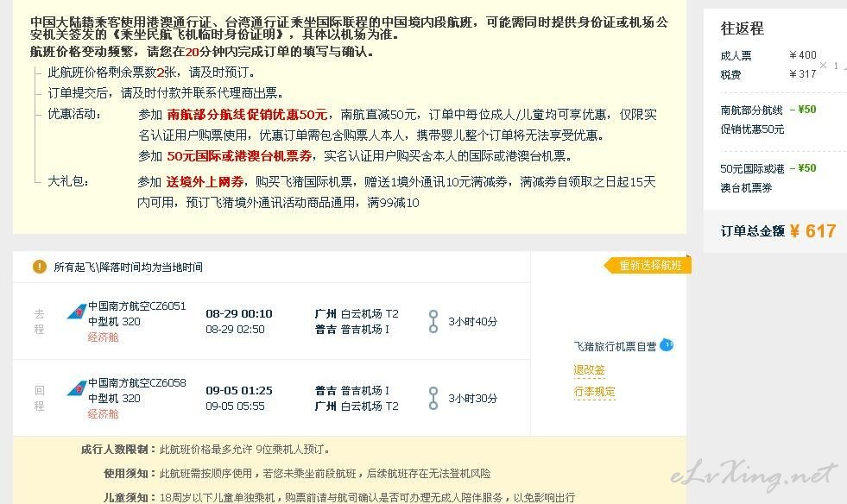Click the 往返程 heading
The width and height of the screenshot is (847, 504).
click(743, 28)
